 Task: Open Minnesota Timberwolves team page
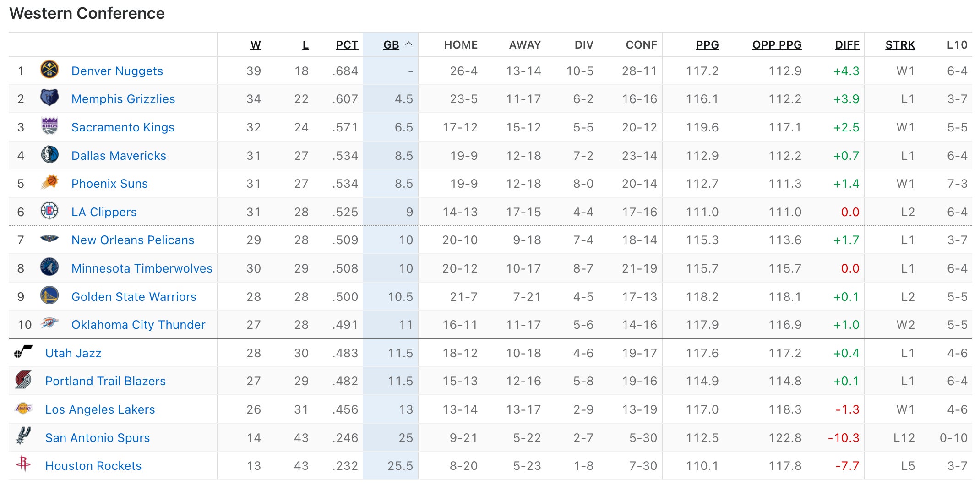point(142,268)
